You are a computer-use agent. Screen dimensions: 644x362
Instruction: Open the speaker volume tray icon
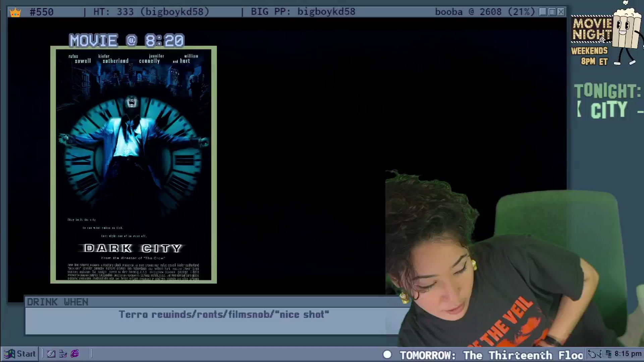pos(599,354)
